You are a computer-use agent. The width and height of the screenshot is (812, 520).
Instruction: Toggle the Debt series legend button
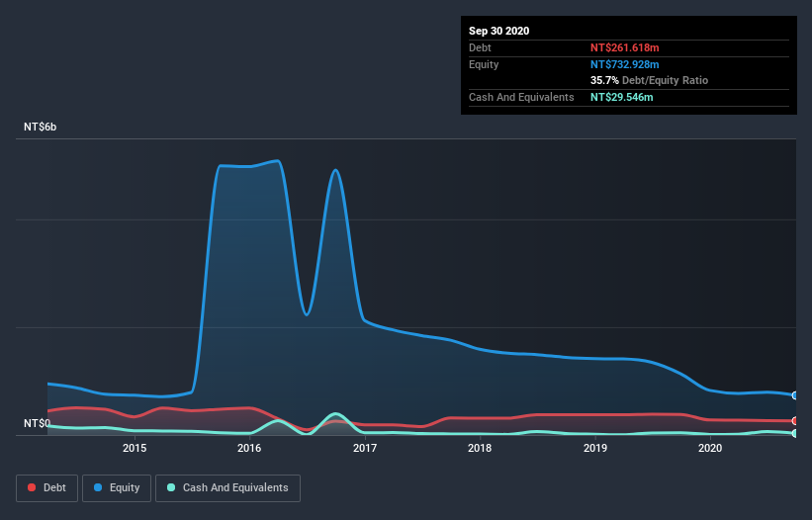(46, 488)
